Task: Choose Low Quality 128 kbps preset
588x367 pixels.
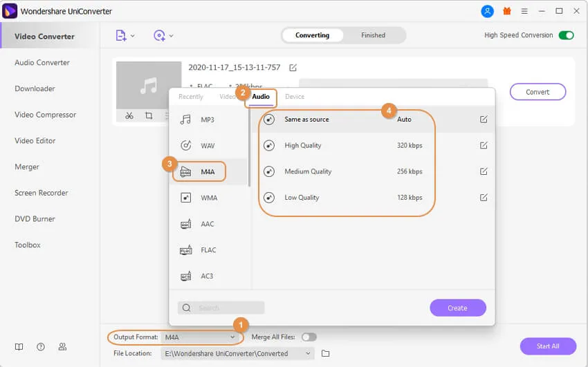Action: click(x=373, y=198)
